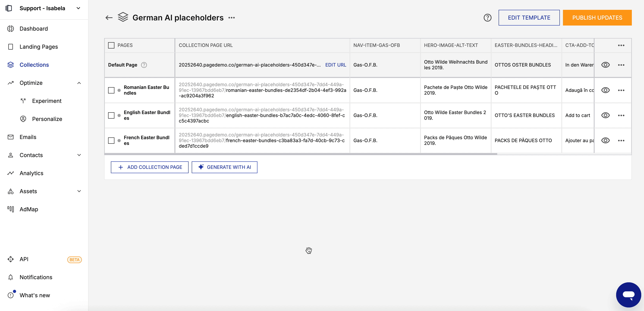Preview the English Easter Bundles page
The image size is (644, 311).
(606, 115)
